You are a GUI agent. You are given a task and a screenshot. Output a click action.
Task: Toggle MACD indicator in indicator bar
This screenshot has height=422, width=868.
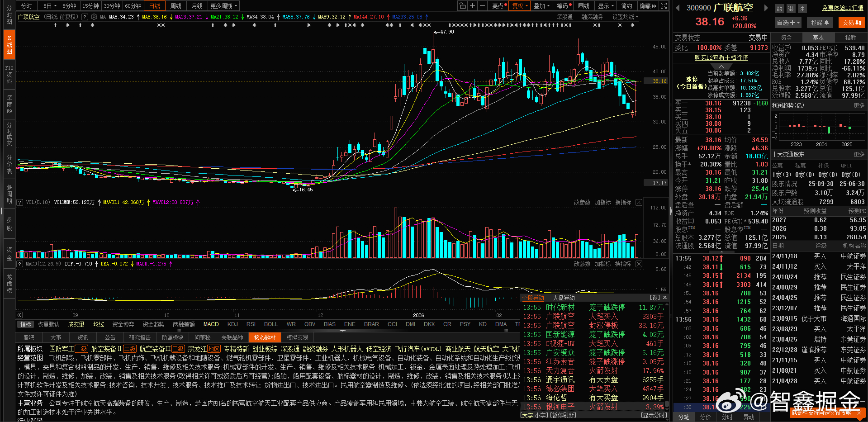click(x=211, y=324)
